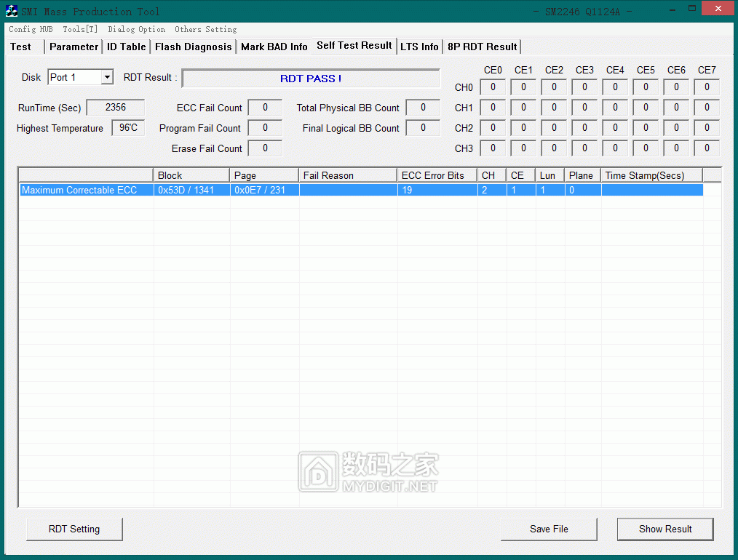Switch to the LTS Info tab
Screen dimensions: 738x560
coord(419,47)
